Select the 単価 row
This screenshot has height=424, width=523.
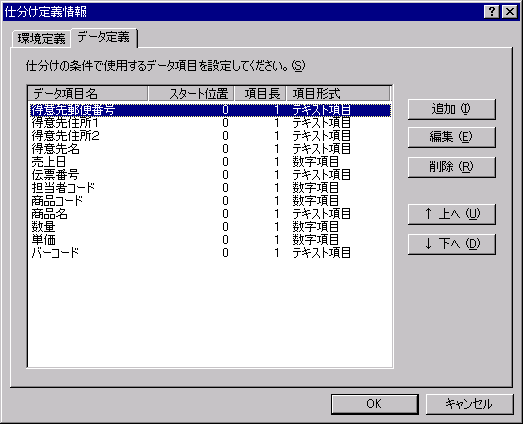[210, 240]
